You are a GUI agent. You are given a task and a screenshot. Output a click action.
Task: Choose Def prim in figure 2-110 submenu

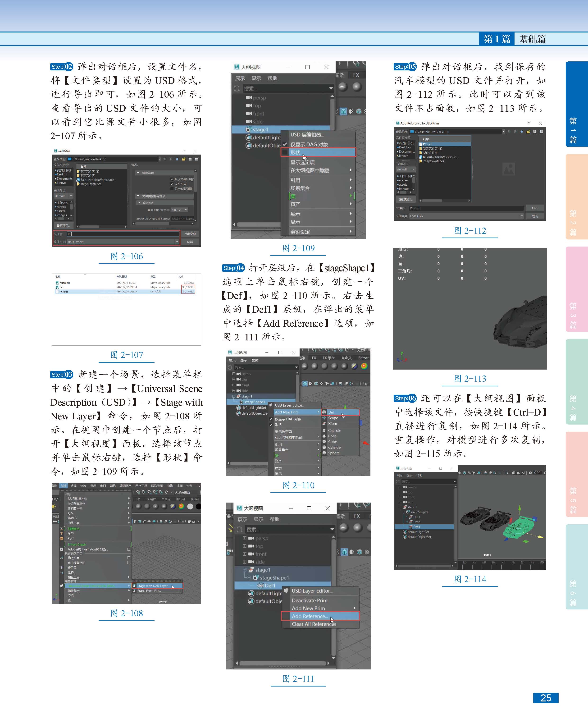point(340,412)
